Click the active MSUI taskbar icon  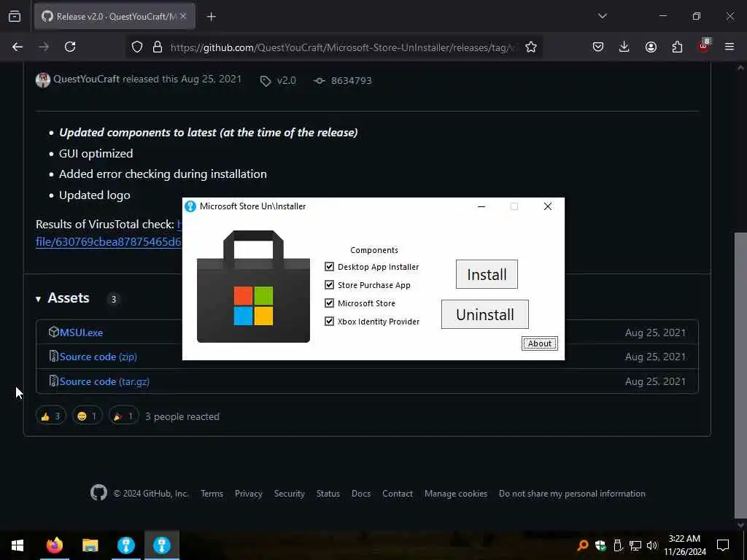click(162, 545)
